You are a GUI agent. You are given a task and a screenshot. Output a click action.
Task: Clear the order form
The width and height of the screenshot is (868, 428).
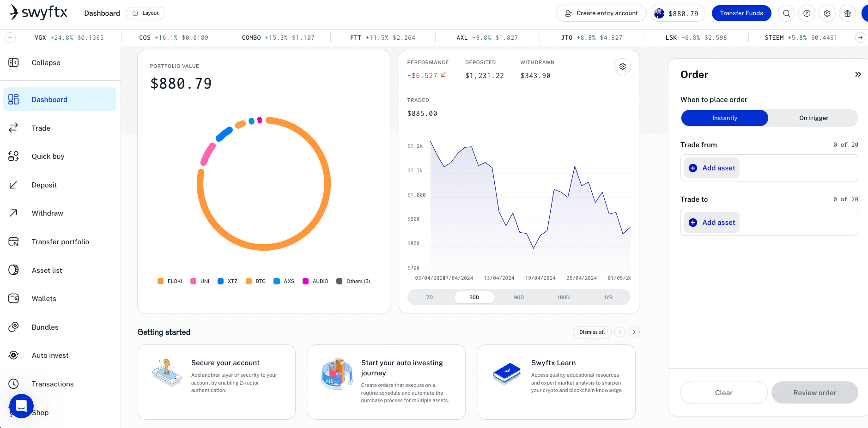click(x=723, y=392)
